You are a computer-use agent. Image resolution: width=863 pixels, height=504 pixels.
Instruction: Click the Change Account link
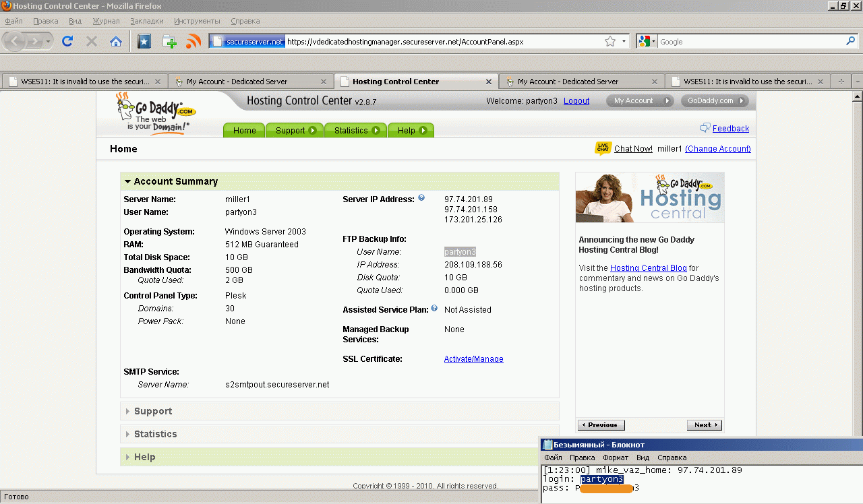(718, 149)
